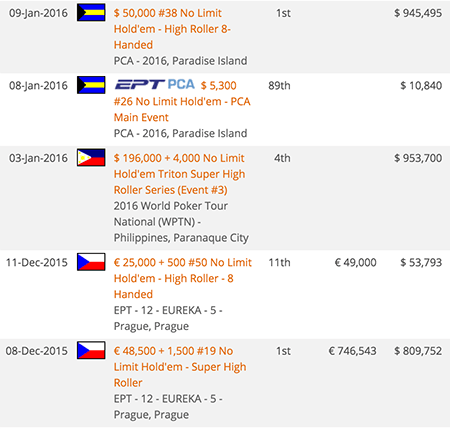Viewport: 450px width, 429px height.
Task: Click the Bahamas flag beside 09-Jan-2016
Action: click(91, 12)
